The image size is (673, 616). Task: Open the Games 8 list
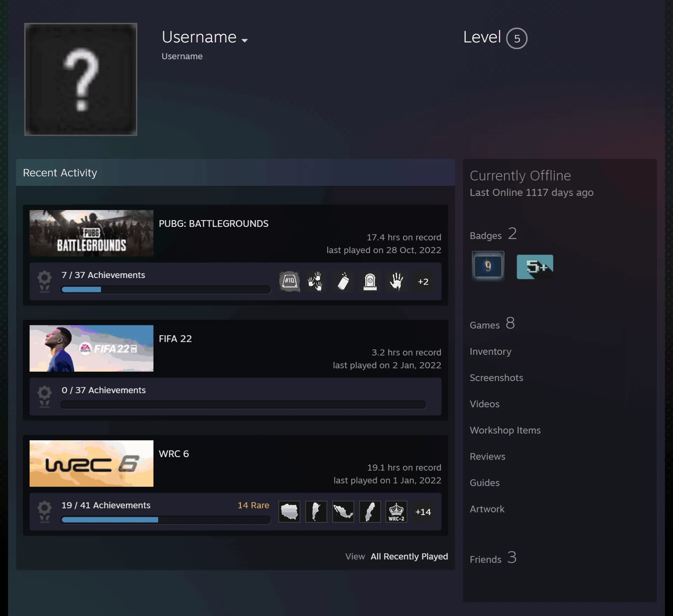(x=492, y=323)
